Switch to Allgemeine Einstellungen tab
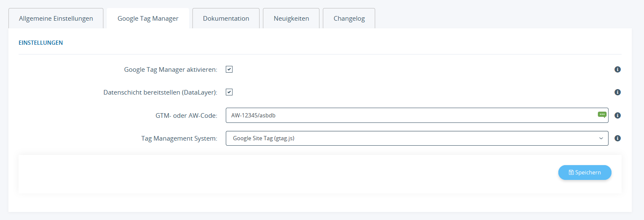This screenshot has width=644, height=220. pyautogui.click(x=56, y=19)
